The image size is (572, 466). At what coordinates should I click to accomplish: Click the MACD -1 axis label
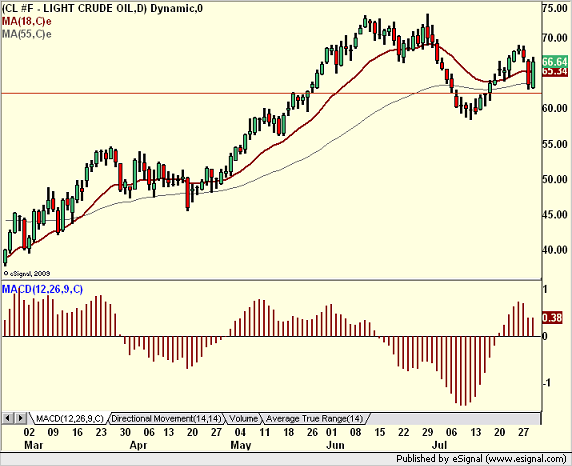546,383
